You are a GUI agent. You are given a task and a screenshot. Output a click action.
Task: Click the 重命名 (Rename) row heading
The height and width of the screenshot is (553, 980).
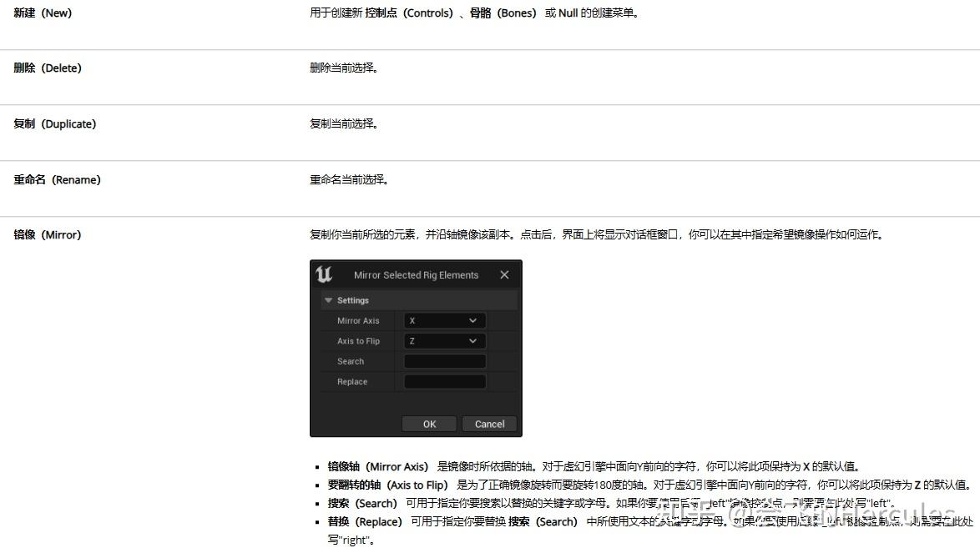coord(57,180)
